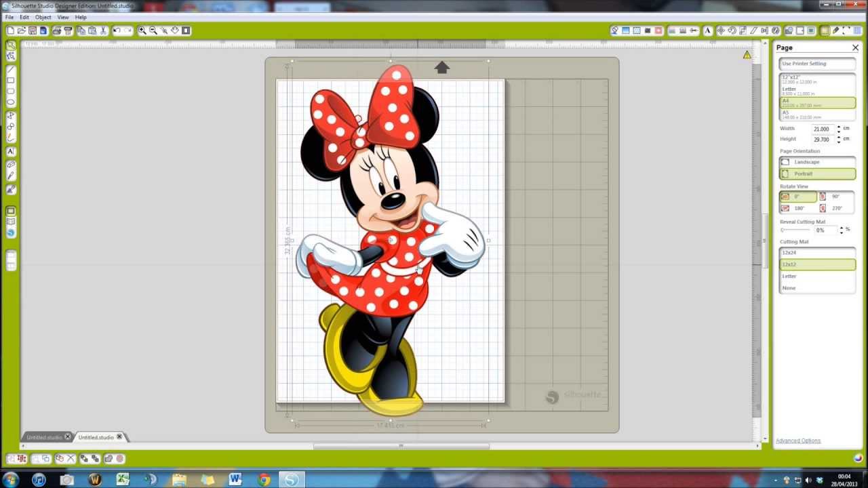Select the Draw Freehand tool
The image size is (868, 488).
coord(11,138)
